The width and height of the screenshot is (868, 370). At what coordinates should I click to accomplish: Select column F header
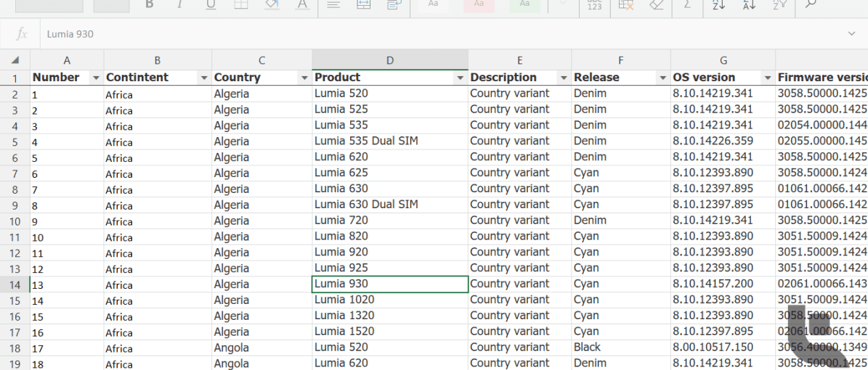(x=621, y=59)
